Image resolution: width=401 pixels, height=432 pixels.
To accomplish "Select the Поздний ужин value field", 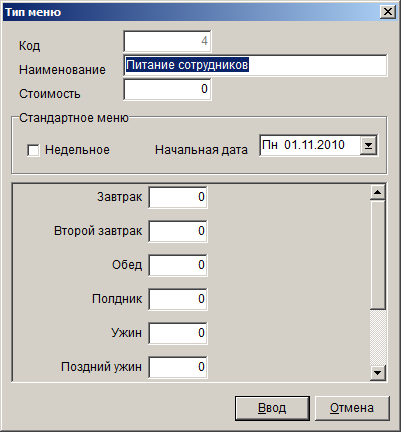I will (x=178, y=367).
